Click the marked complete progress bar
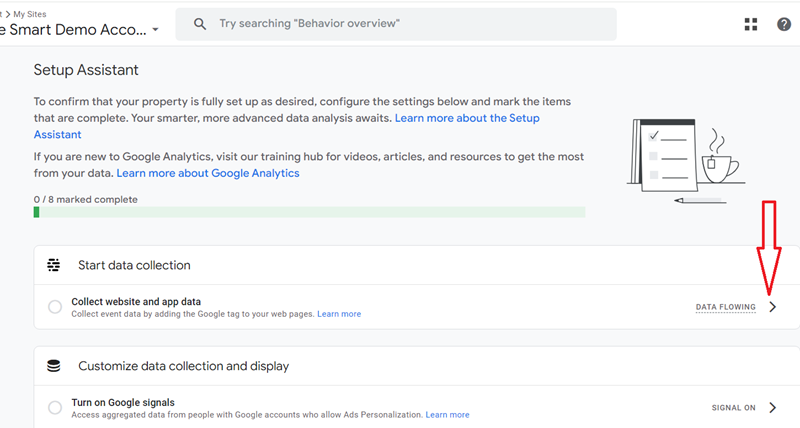Viewport: 800px width, 428px height. (x=309, y=212)
